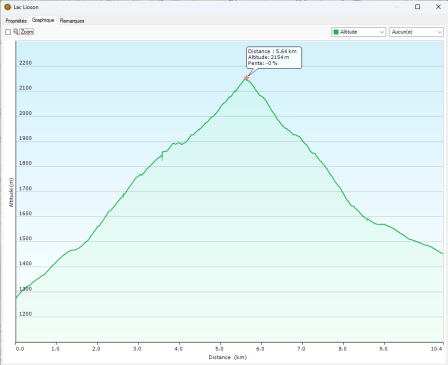Enable the Zoom checkbox
Viewport: 448px width, 365px height.
pos(8,32)
